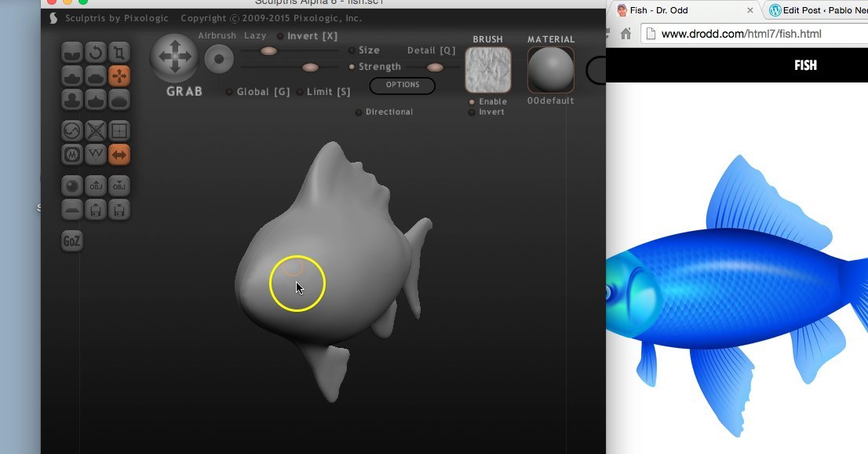Select the Flatten brush tool
The image size is (868, 454).
click(95, 75)
